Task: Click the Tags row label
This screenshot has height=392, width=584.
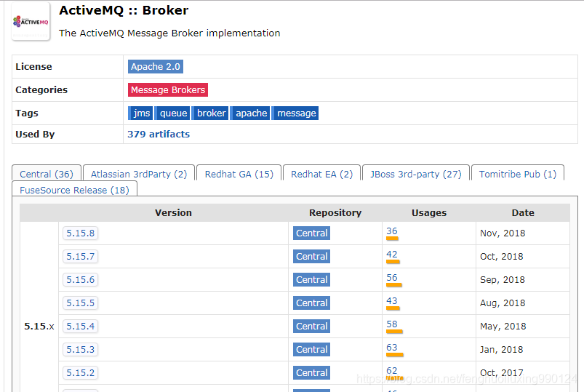Action: tap(27, 113)
